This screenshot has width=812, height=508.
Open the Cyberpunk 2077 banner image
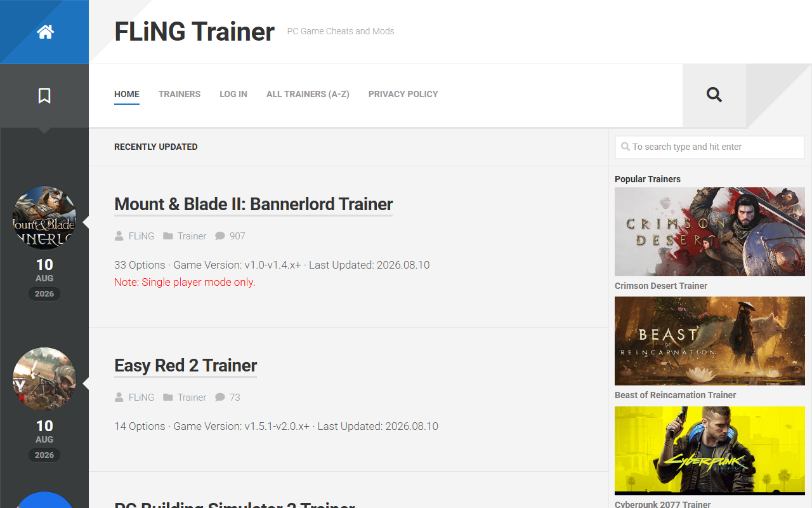click(710, 451)
